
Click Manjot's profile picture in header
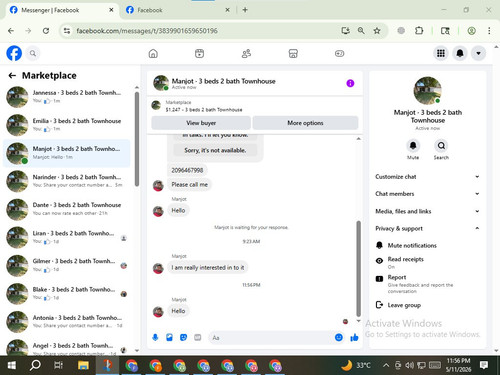click(161, 83)
